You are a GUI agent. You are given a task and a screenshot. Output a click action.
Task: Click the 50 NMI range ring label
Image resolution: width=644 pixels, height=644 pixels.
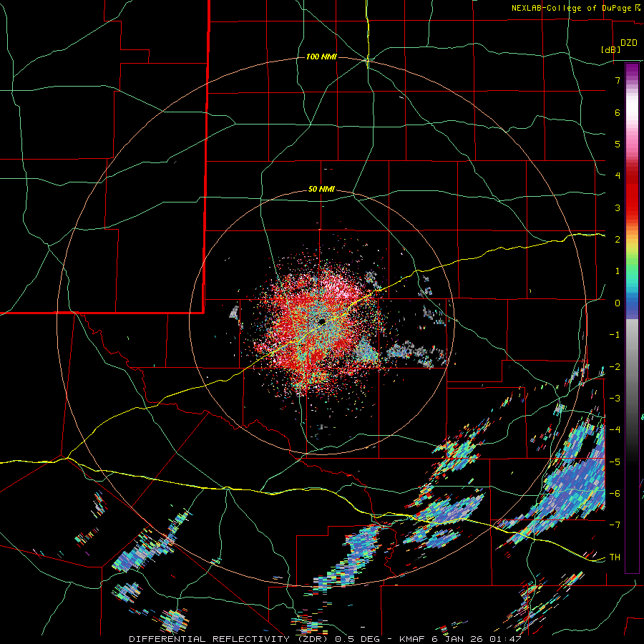(321, 190)
